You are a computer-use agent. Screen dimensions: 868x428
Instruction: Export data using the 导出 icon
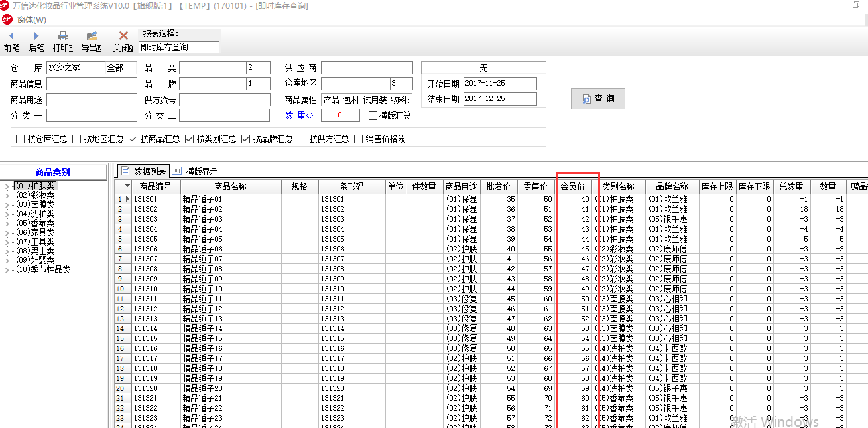click(92, 36)
